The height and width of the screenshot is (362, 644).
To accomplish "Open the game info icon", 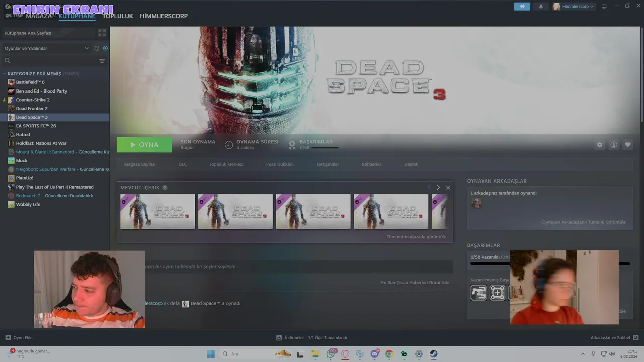I will tap(614, 145).
